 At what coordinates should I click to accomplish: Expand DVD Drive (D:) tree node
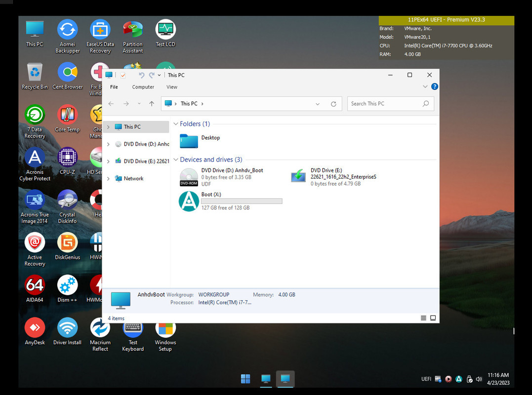point(108,144)
